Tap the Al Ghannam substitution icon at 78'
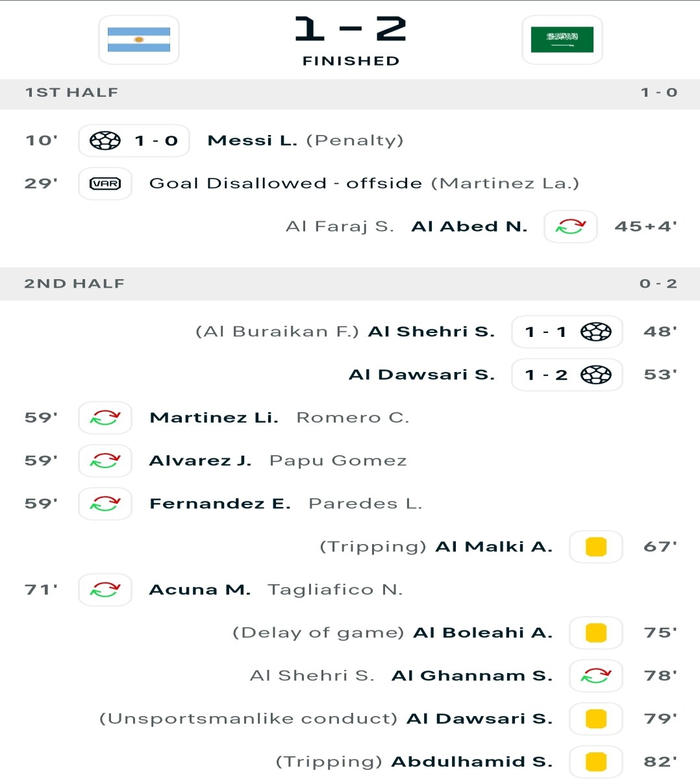The height and width of the screenshot is (779, 700). point(596,676)
